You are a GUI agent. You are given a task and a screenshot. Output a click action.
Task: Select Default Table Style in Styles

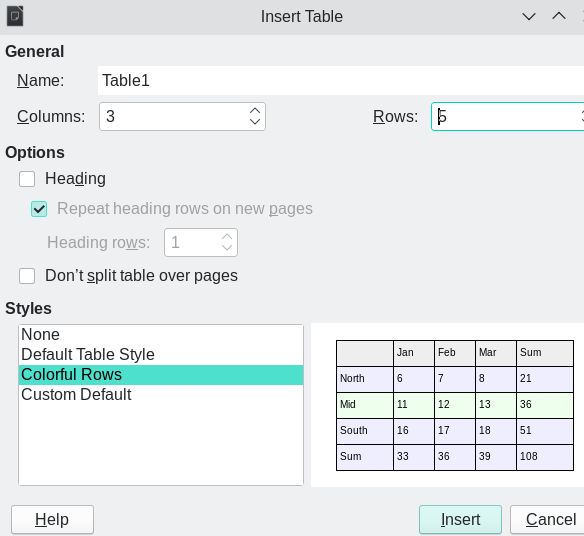point(161,355)
